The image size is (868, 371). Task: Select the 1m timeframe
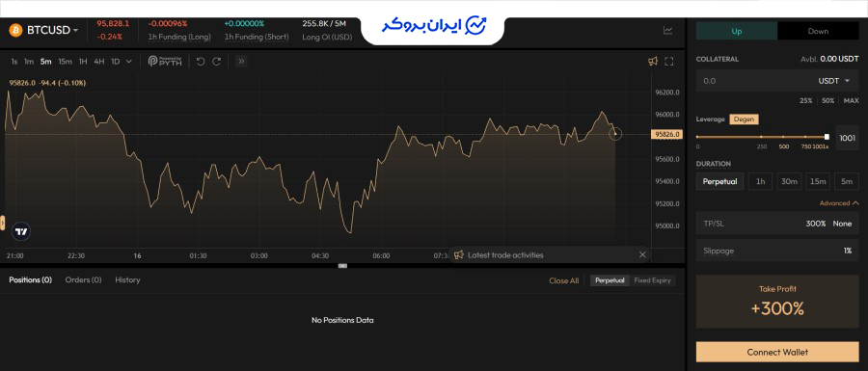tap(29, 62)
